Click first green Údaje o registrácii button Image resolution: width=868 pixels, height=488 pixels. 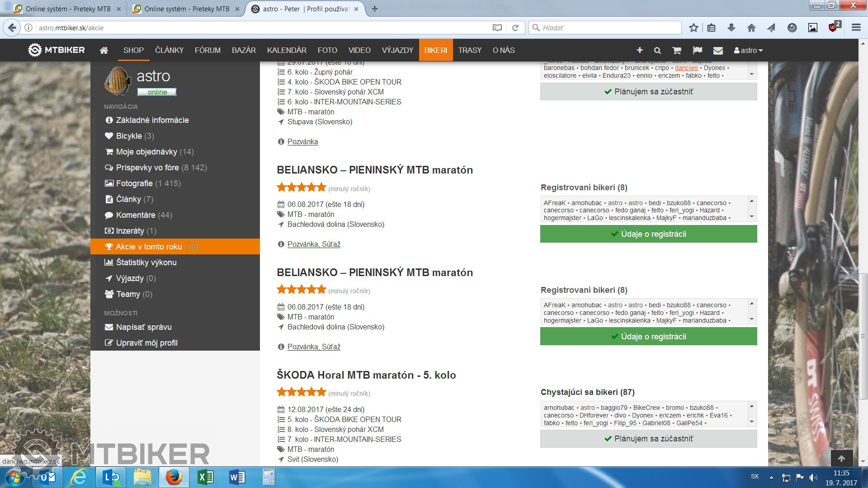click(648, 234)
